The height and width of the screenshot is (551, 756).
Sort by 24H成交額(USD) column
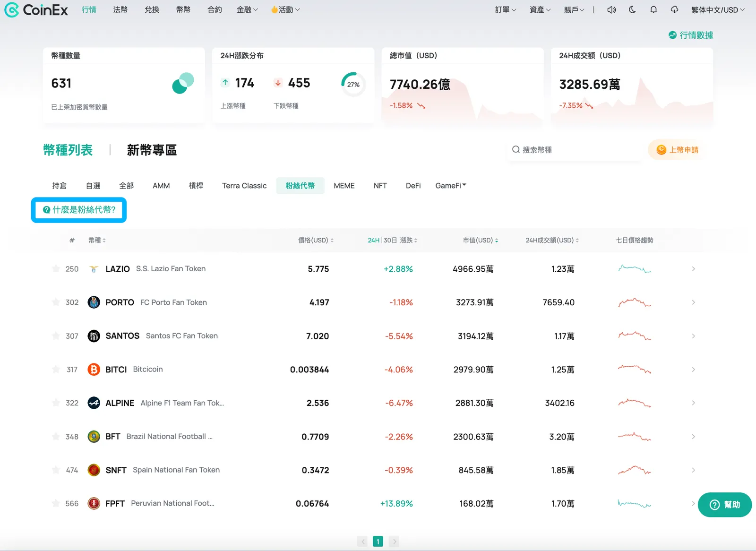552,241
